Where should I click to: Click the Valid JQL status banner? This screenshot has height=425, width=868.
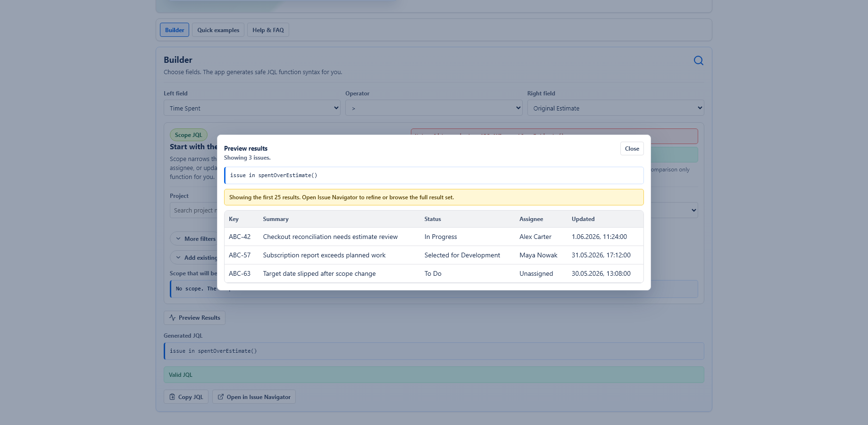point(434,375)
